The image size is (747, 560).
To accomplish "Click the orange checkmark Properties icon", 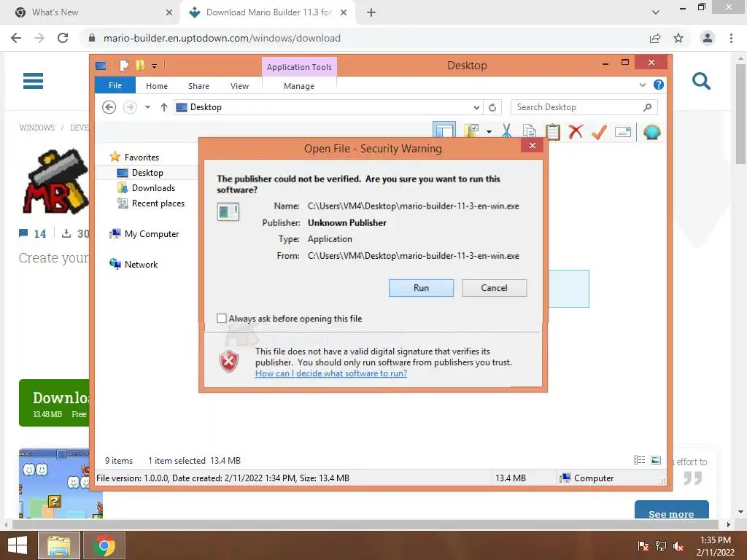I will point(599,131).
